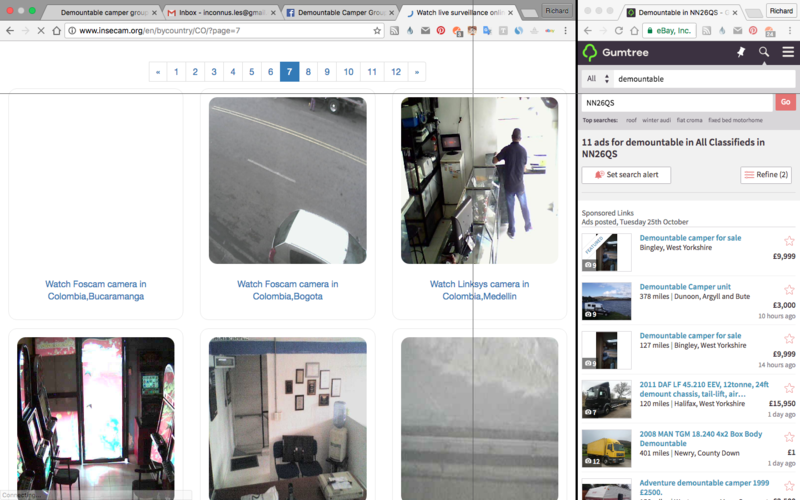This screenshot has width=800, height=500.
Task: Open Google Translate extension in insecam window
Action: click(487, 31)
